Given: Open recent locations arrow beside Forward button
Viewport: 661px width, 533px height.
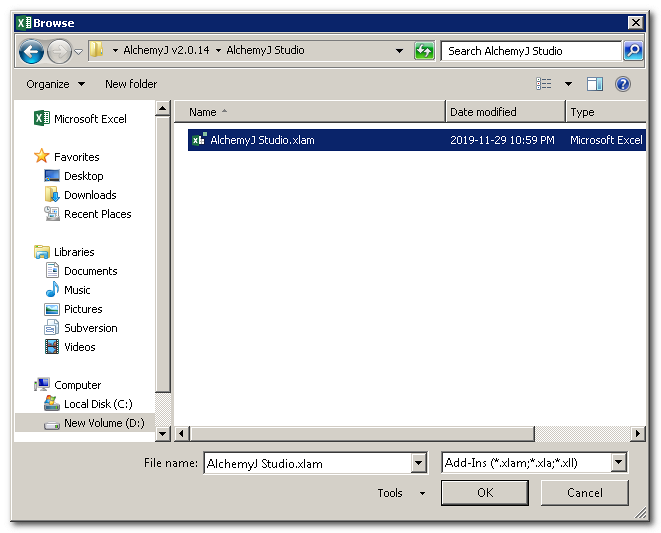Looking at the screenshot, I should [x=78, y=52].
